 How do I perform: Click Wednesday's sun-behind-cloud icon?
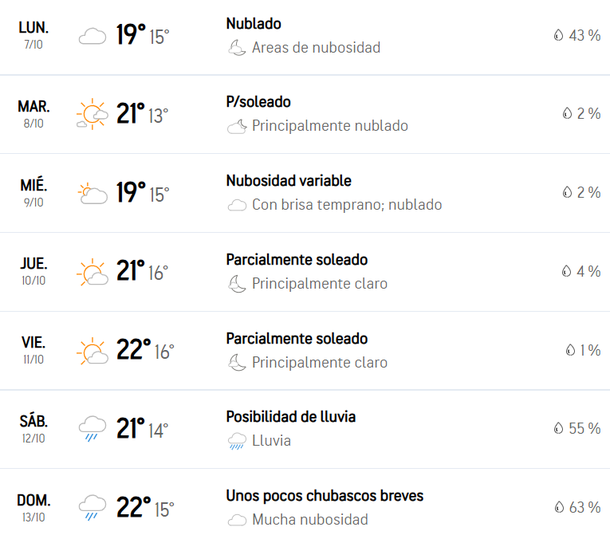(93, 193)
